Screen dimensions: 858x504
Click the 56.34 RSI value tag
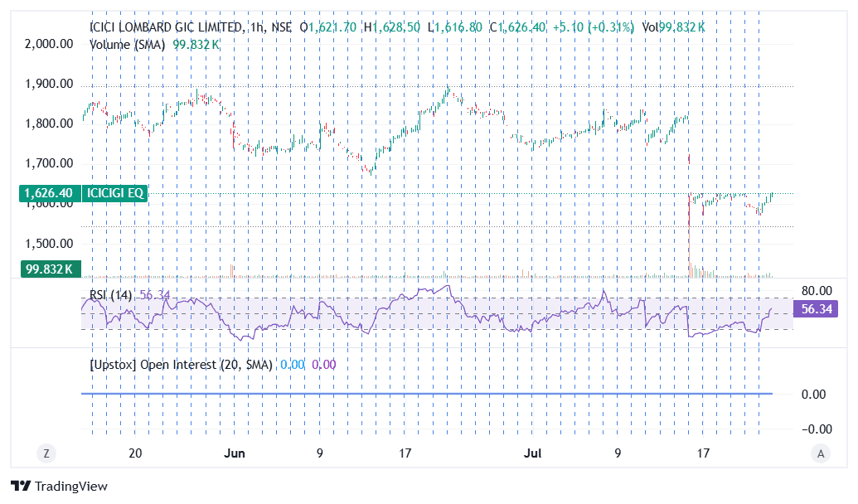816,309
